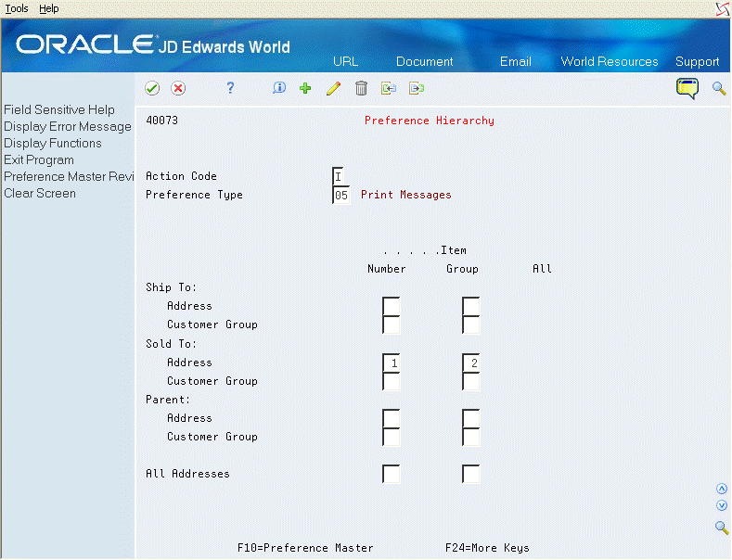
Task: Open the URL link in header
Action: coord(345,61)
